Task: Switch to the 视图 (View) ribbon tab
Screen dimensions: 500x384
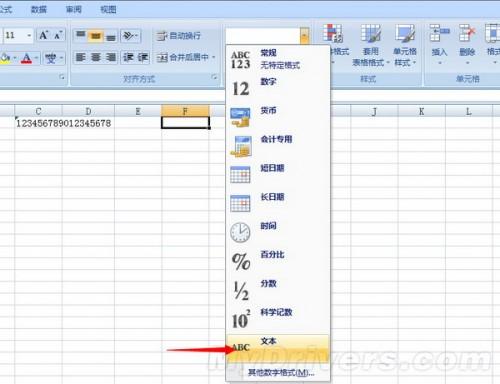Action: pos(108,9)
